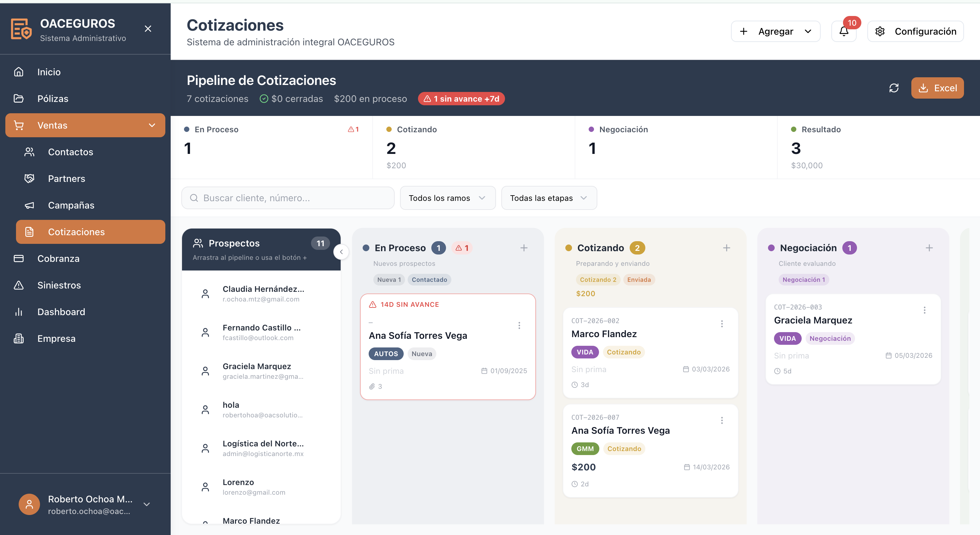Open Todos los ramos dropdown
Viewport: 980px width, 535px height.
pos(447,198)
